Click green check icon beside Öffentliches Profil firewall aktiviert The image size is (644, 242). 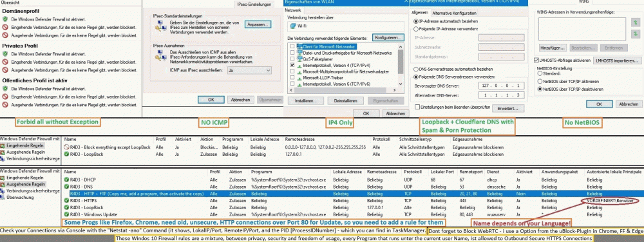coord(5,89)
